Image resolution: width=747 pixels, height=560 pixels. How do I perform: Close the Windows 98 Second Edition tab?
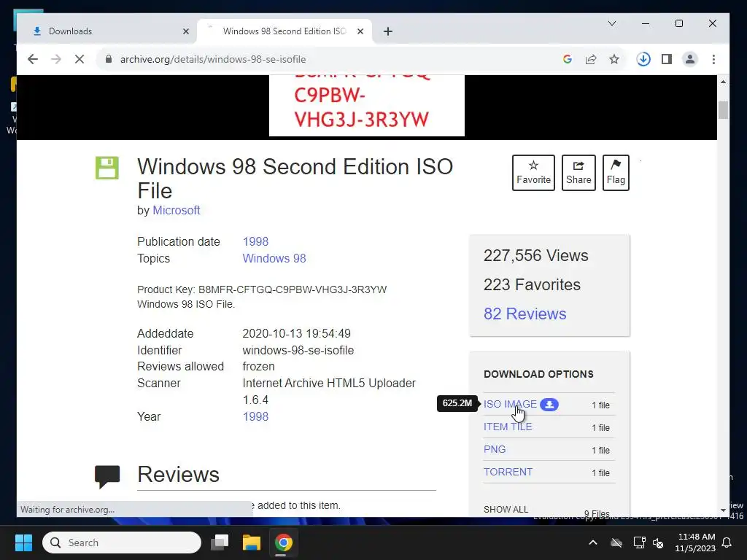pos(360,31)
